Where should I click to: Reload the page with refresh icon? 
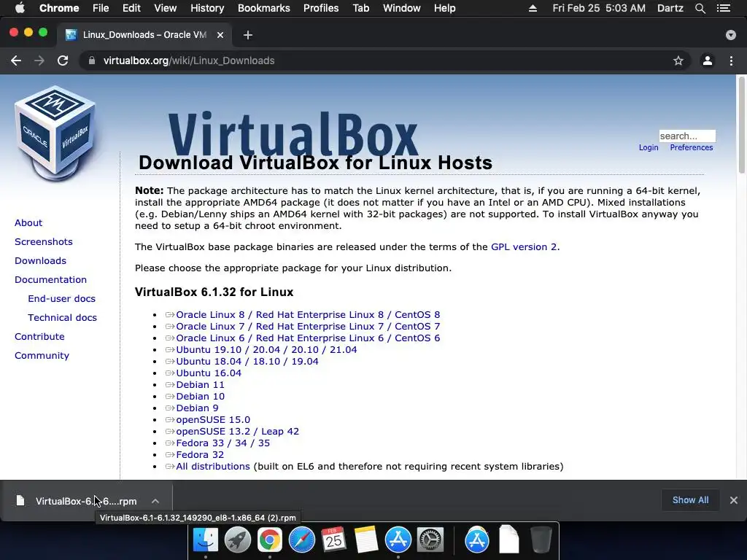point(63,61)
